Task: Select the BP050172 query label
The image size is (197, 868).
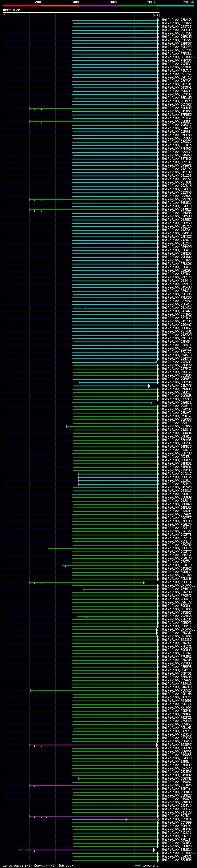Action: pyautogui.click(x=11, y=10)
